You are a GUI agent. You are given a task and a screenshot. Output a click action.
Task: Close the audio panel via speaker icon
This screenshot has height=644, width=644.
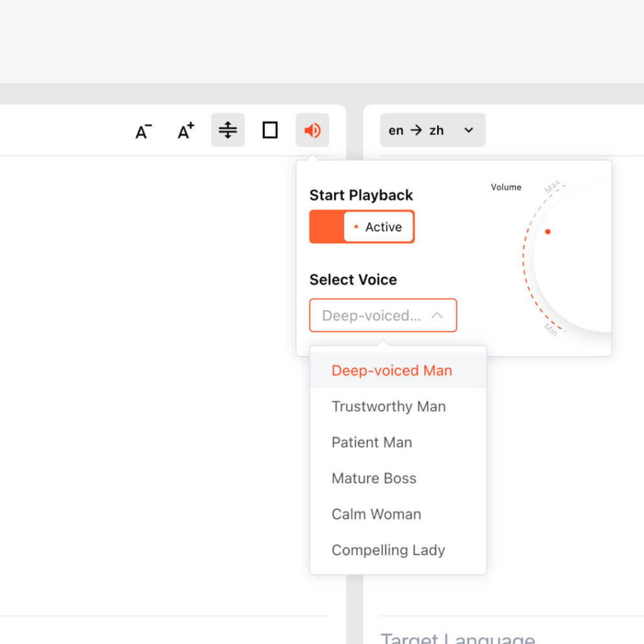(313, 130)
